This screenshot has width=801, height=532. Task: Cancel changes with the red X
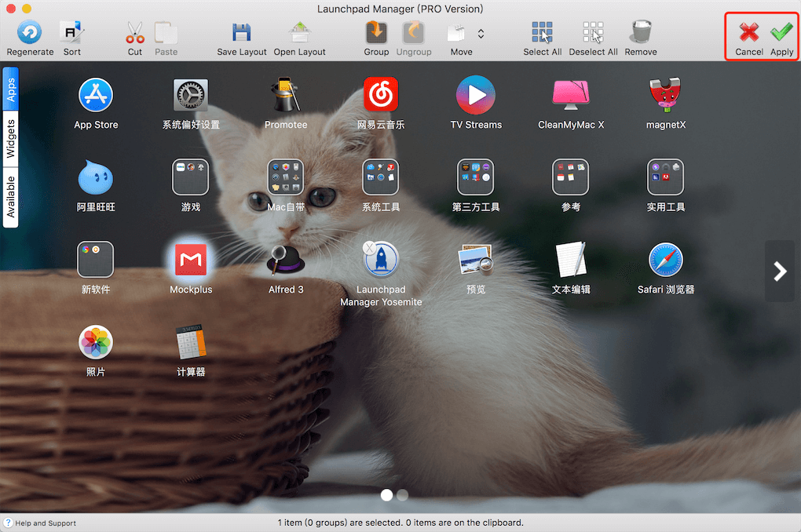749,33
